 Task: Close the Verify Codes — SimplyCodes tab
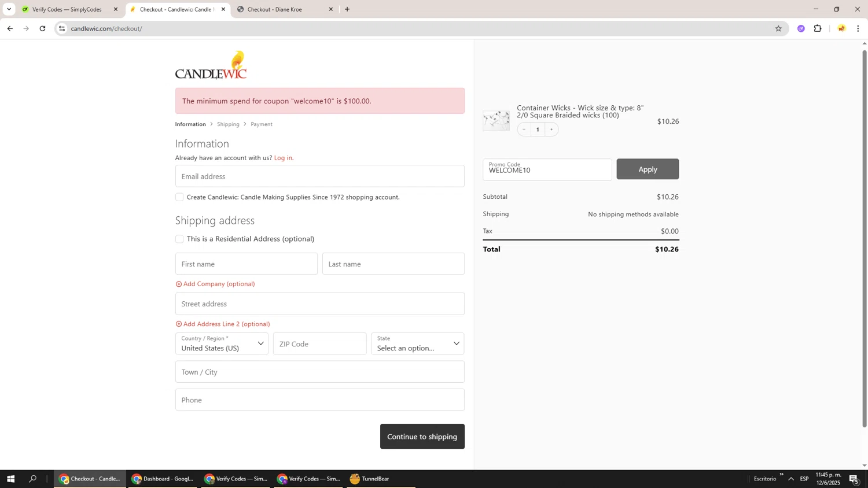click(115, 9)
